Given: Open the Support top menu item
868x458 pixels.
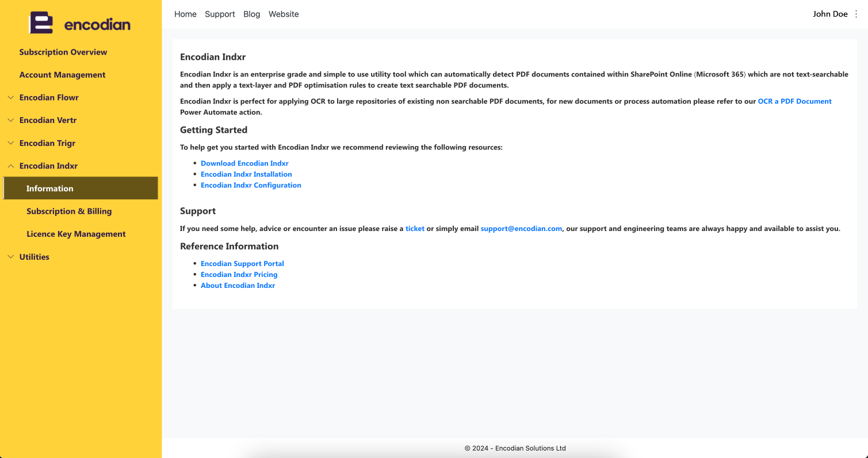Looking at the screenshot, I should pos(220,14).
